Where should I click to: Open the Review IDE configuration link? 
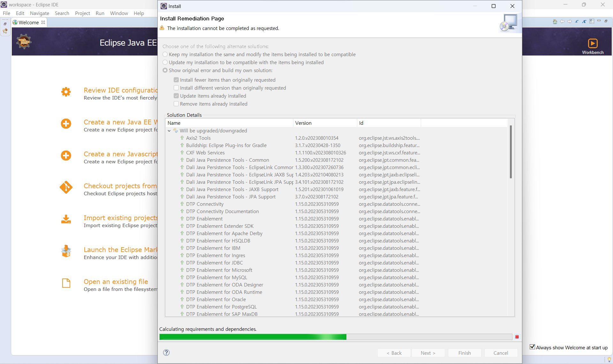pyautogui.click(x=121, y=90)
